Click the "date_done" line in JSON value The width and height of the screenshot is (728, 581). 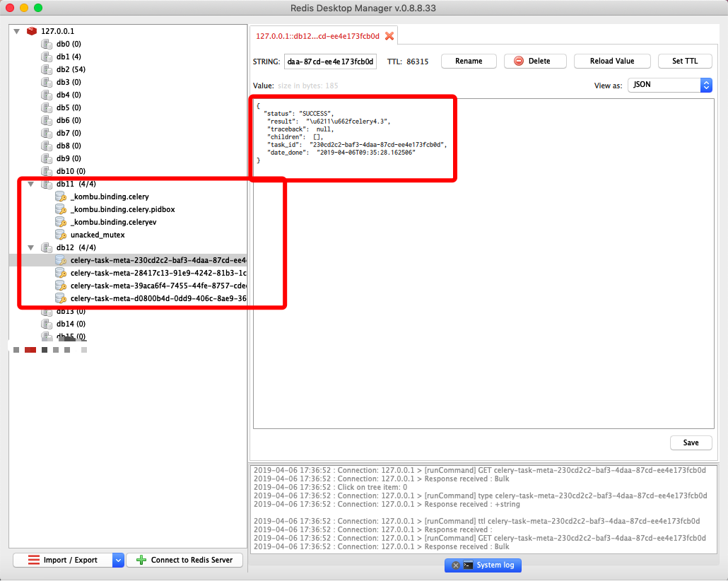pyautogui.click(x=341, y=153)
